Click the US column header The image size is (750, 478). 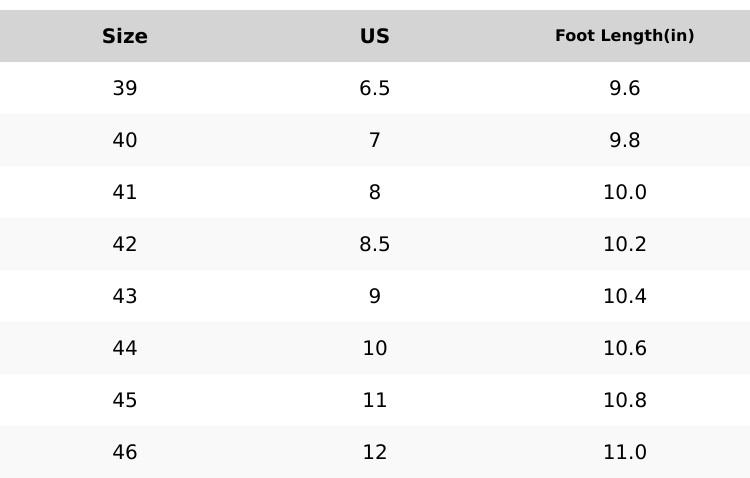click(375, 36)
